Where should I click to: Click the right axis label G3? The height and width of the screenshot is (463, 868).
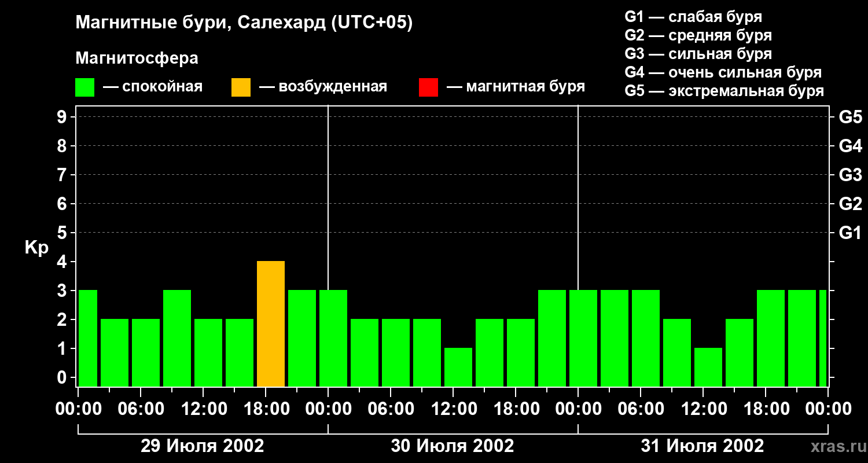pos(850,175)
